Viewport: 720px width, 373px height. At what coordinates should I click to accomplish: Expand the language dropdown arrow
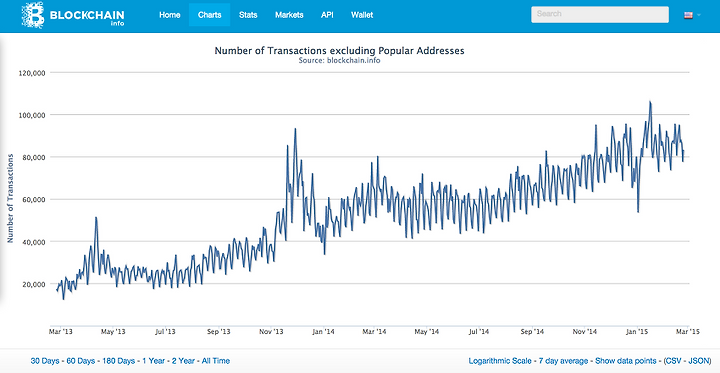coord(699,15)
